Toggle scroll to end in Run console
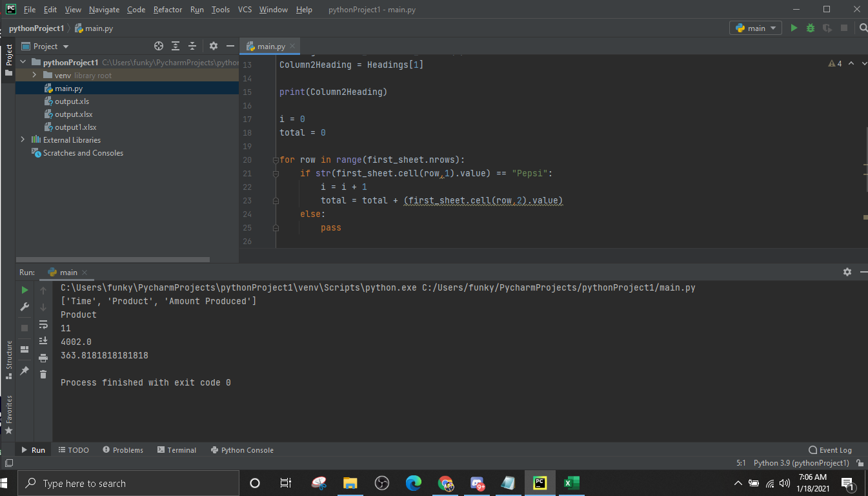This screenshot has height=496, width=868. 43,340
